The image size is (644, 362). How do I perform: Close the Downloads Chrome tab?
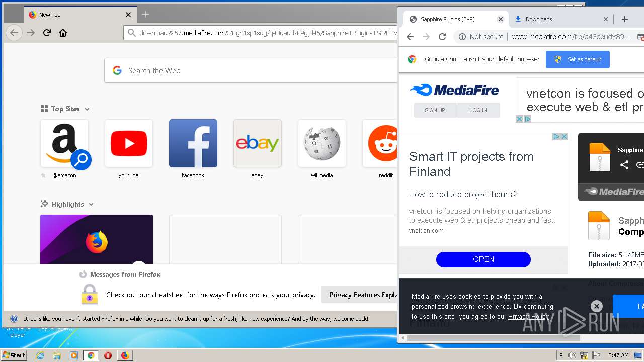tap(606, 19)
